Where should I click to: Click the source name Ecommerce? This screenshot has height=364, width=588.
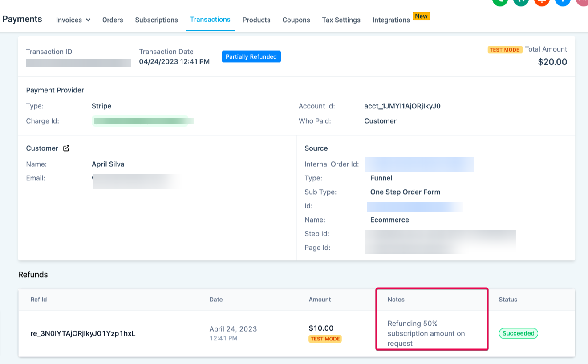(x=390, y=220)
